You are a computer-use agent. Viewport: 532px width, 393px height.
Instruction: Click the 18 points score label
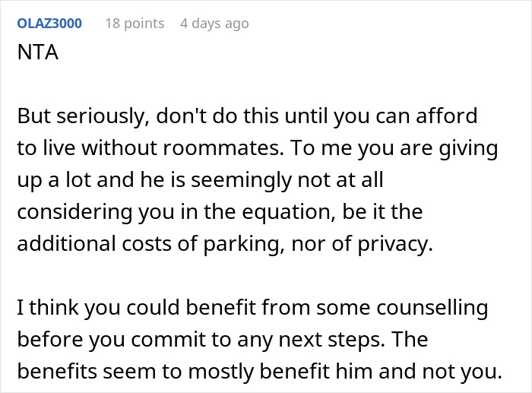pos(135,24)
